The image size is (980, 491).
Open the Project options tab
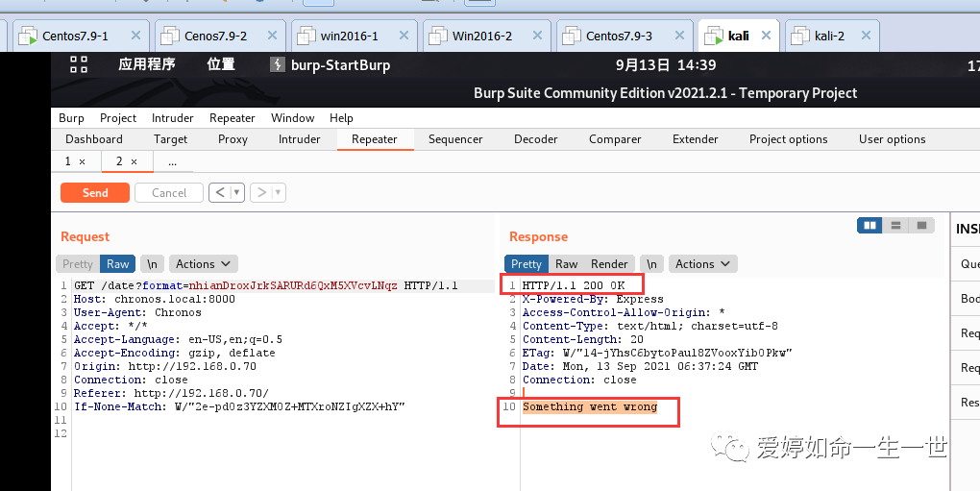[x=788, y=139]
